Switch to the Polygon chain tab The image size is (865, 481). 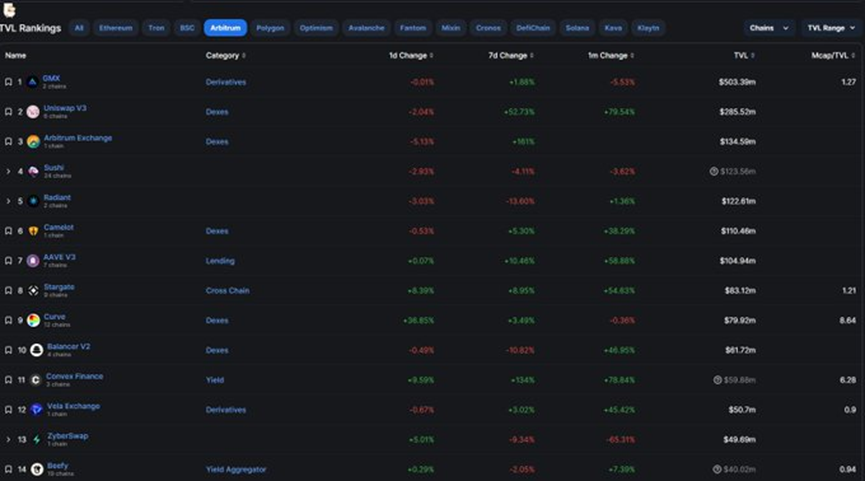click(x=270, y=28)
